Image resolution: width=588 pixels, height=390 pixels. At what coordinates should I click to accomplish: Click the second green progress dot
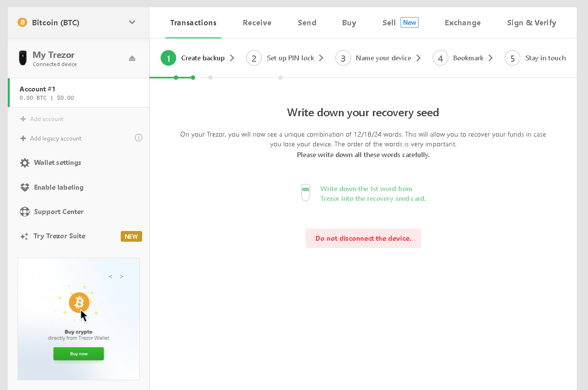[x=193, y=77]
